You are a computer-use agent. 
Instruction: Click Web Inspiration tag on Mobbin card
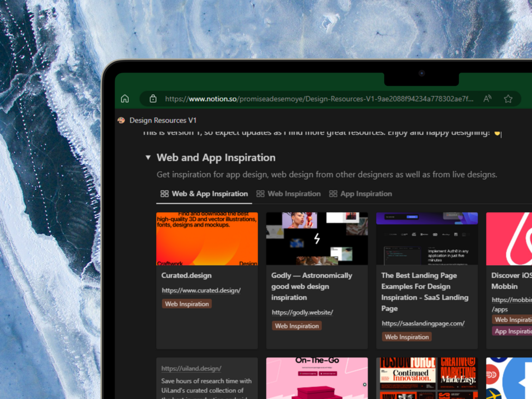(x=512, y=320)
